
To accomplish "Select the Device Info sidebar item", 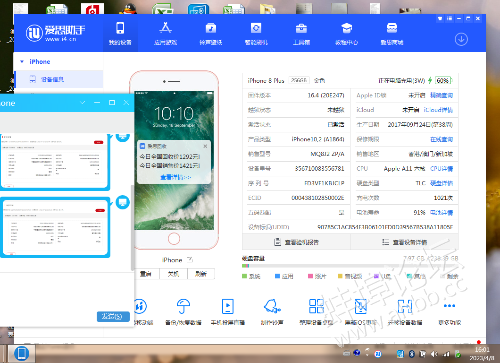I will [59, 79].
